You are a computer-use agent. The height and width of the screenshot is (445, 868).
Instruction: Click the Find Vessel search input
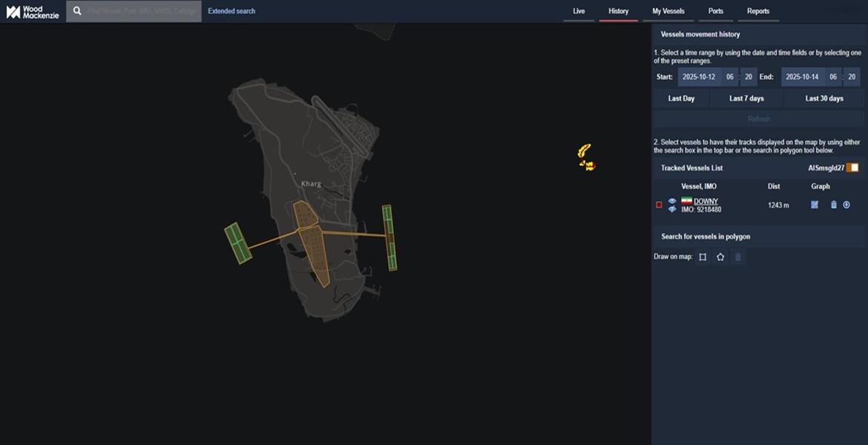click(142, 11)
